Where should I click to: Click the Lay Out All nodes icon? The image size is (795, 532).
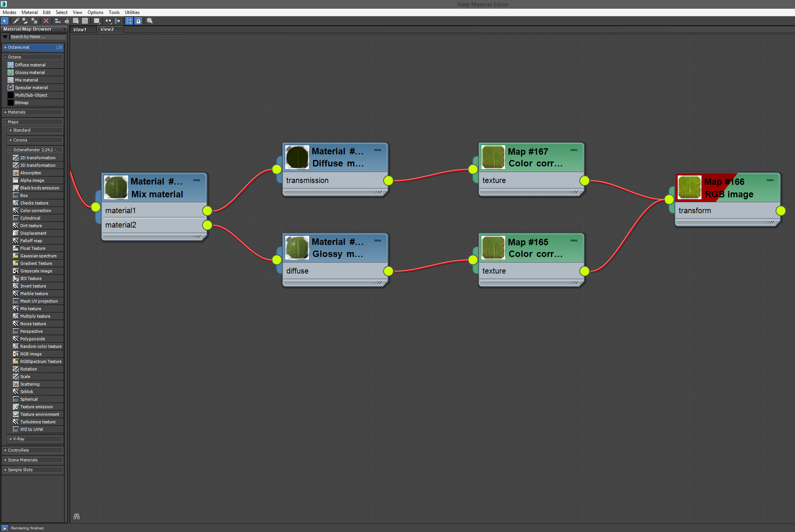[x=109, y=21]
